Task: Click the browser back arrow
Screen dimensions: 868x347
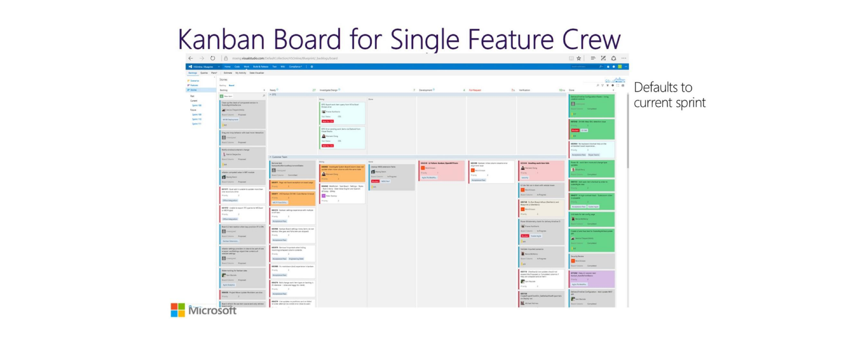Action: point(191,58)
